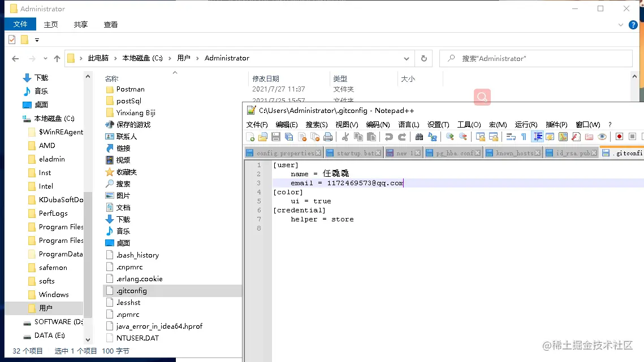The height and width of the screenshot is (362, 644).
Task: Expand the address bar history dropdown
Action: tap(406, 59)
